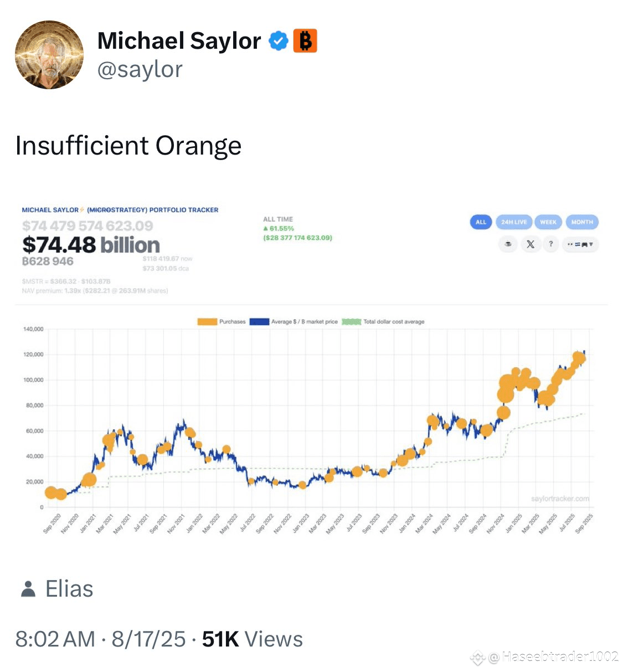Open the portfolio chart image

click(311, 368)
